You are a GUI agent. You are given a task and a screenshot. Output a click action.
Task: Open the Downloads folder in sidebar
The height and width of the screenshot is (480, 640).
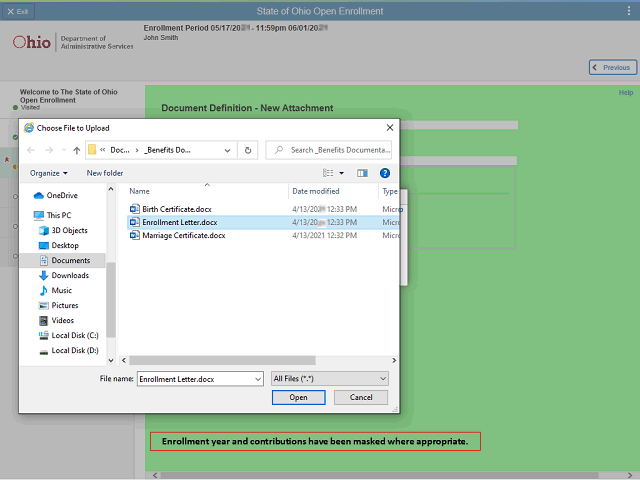tap(70, 275)
